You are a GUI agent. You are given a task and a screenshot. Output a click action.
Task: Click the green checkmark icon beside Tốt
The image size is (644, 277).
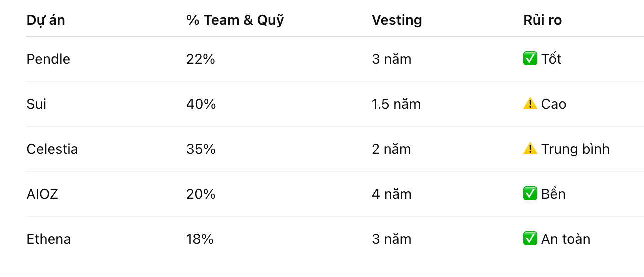530,59
